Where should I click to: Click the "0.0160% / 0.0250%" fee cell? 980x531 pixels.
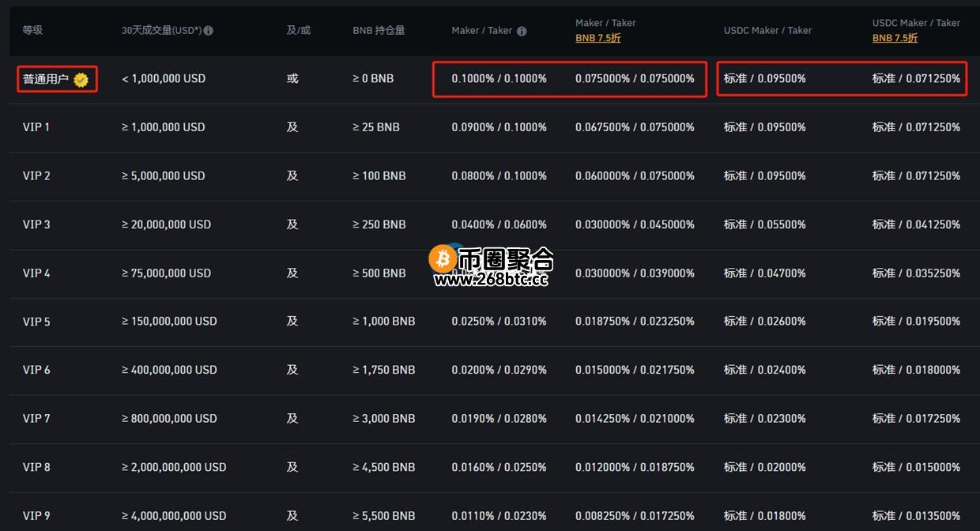[499, 467]
